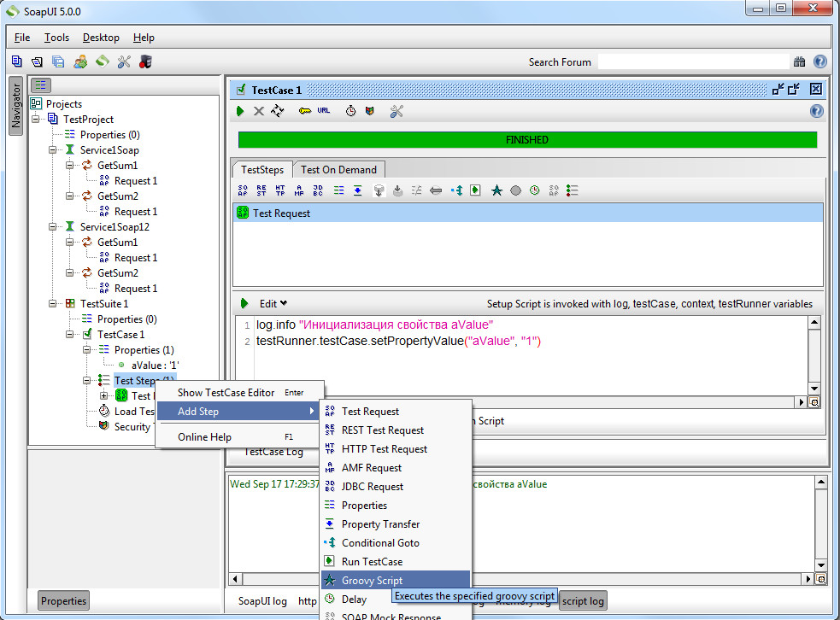Viewport: 840px width, 620px height.
Task: Click the TestCase editor help icon
Action: [816, 111]
